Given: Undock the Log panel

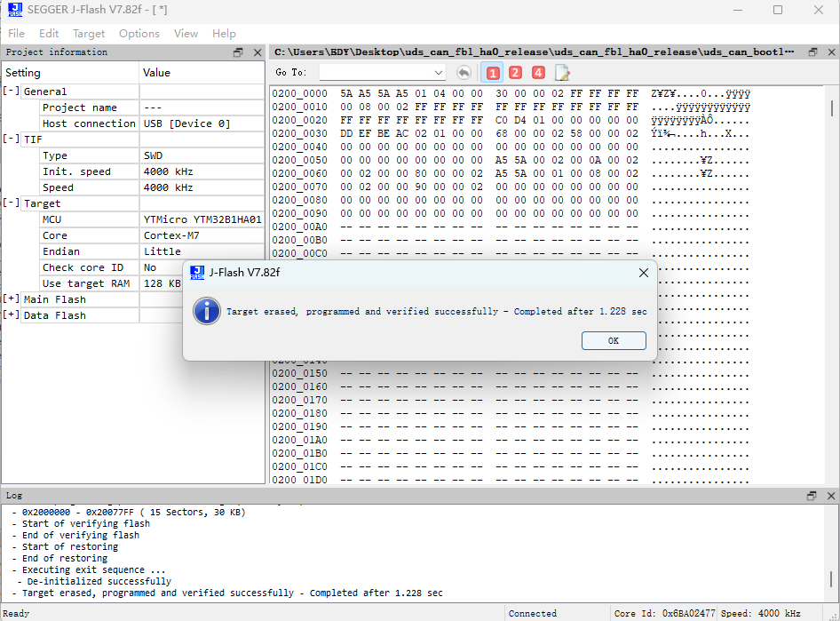Looking at the screenshot, I should [x=812, y=496].
